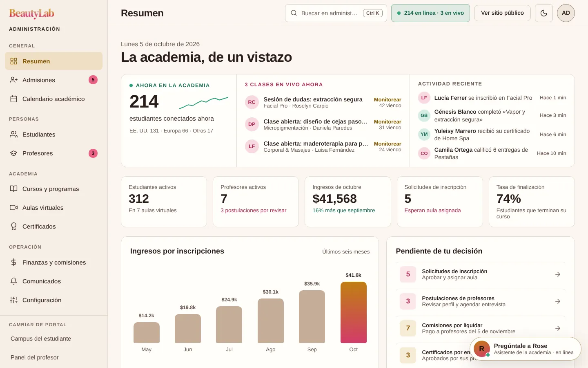The height and width of the screenshot is (368, 588).
Task: Go to Estudiantes in the sidebar
Action: [x=53, y=135]
